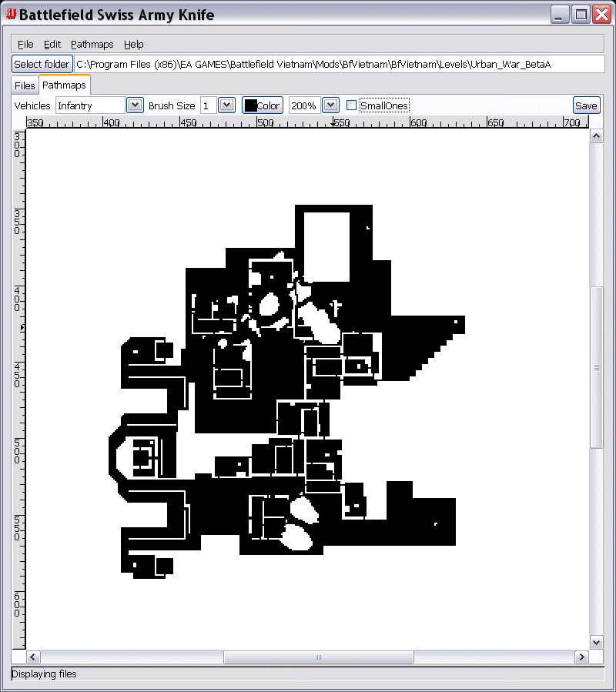The height and width of the screenshot is (692, 616).
Task: Open the File menu
Action: (x=25, y=44)
